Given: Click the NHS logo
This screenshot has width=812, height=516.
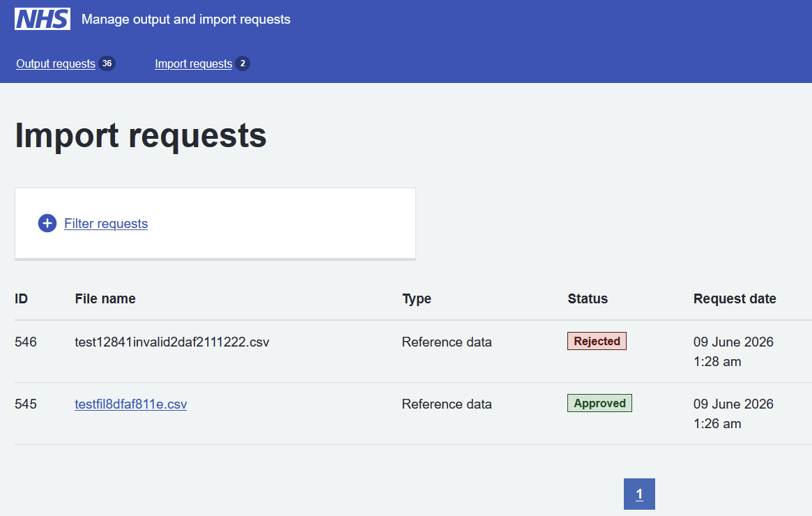Looking at the screenshot, I should (x=43, y=19).
